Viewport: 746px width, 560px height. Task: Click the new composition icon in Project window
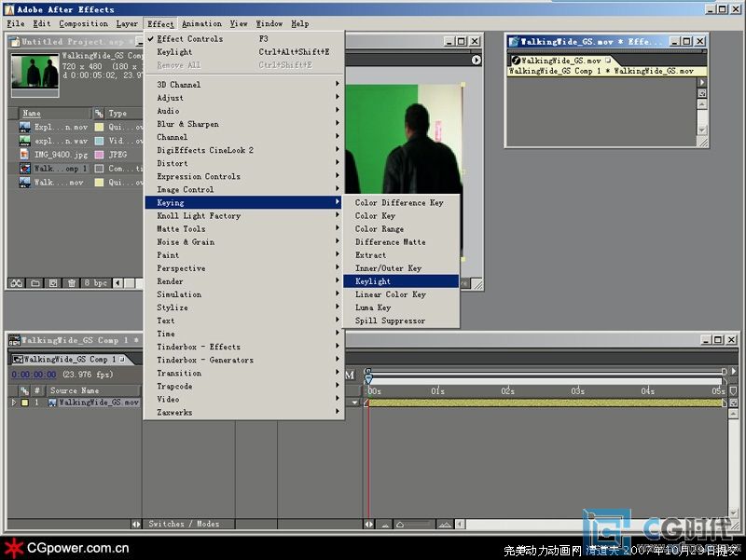53,283
